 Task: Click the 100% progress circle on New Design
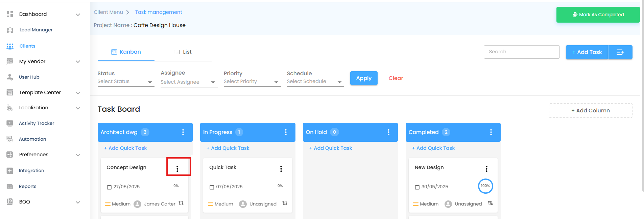(485, 186)
